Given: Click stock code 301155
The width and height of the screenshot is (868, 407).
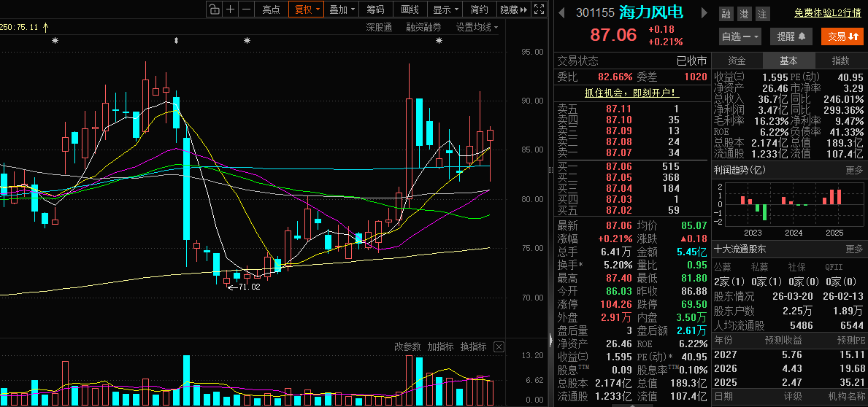Looking at the screenshot, I should point(594,12).
